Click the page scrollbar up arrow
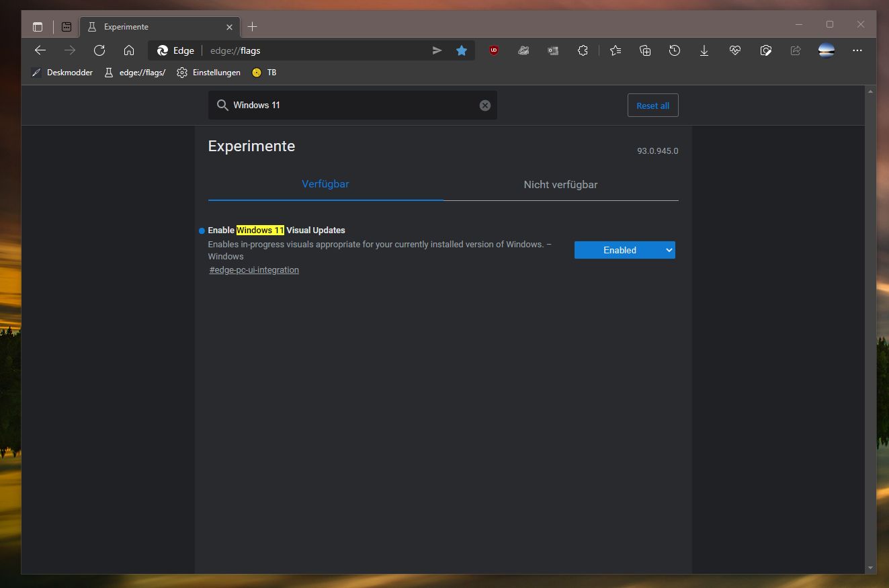This screenshot has width=889, height=588. [x=871, y=91]
